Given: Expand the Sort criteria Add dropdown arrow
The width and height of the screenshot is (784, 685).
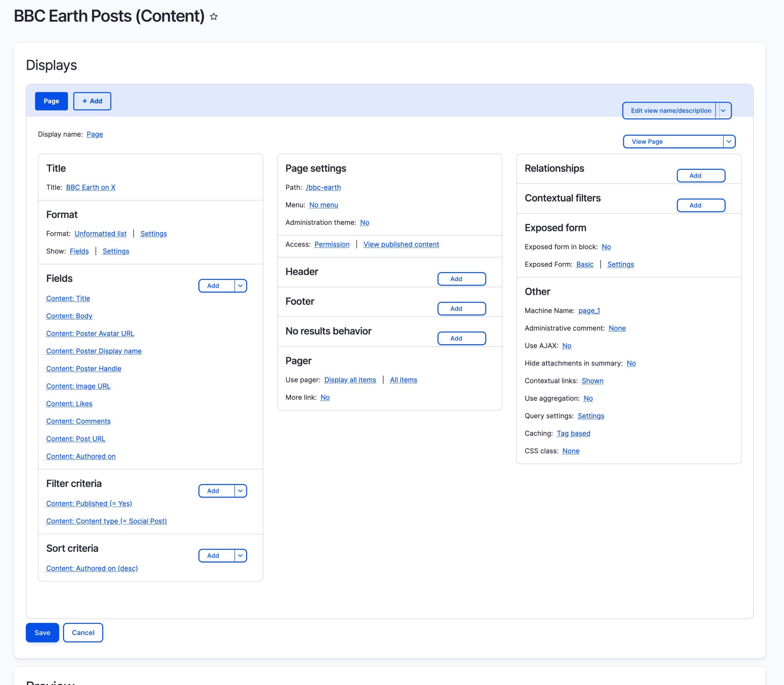Looking at the screenshot, I should (x=240, y=556).
